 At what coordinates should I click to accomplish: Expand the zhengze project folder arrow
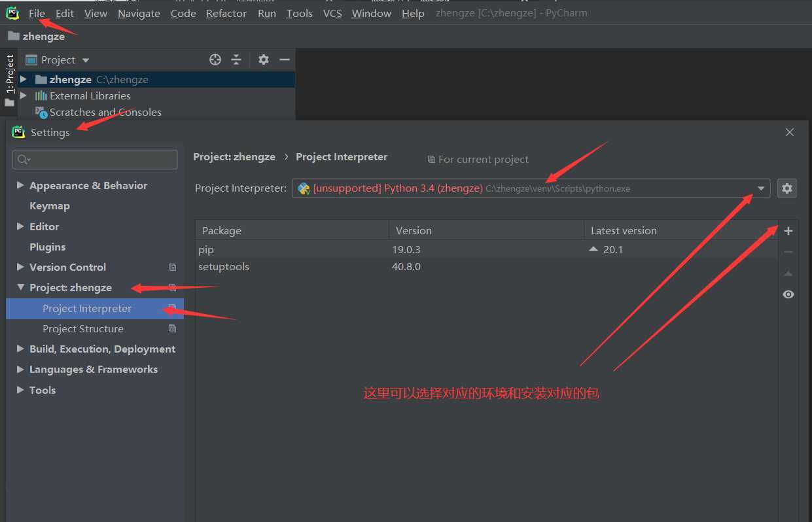click(x=24, y=79)
